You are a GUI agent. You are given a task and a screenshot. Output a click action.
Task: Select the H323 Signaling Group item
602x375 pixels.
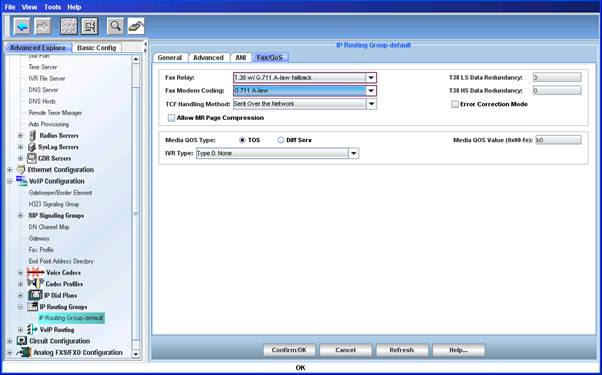click(53, 204)
